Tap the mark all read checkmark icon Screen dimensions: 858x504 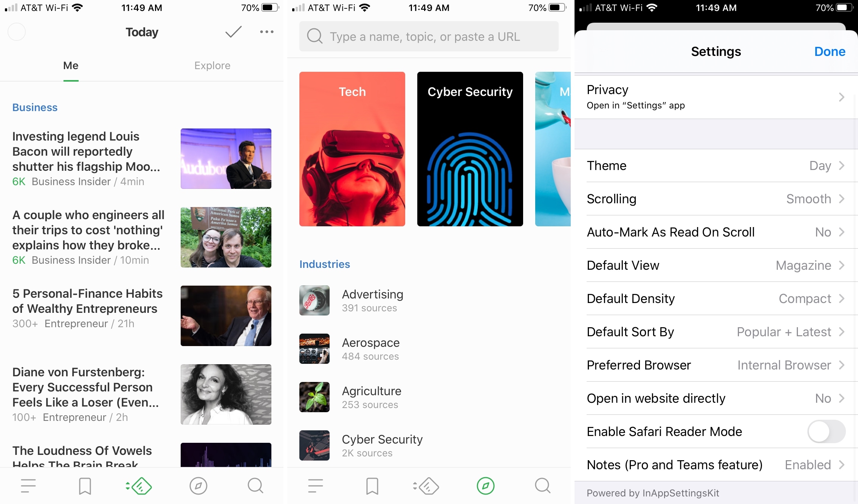click(233, 32)
